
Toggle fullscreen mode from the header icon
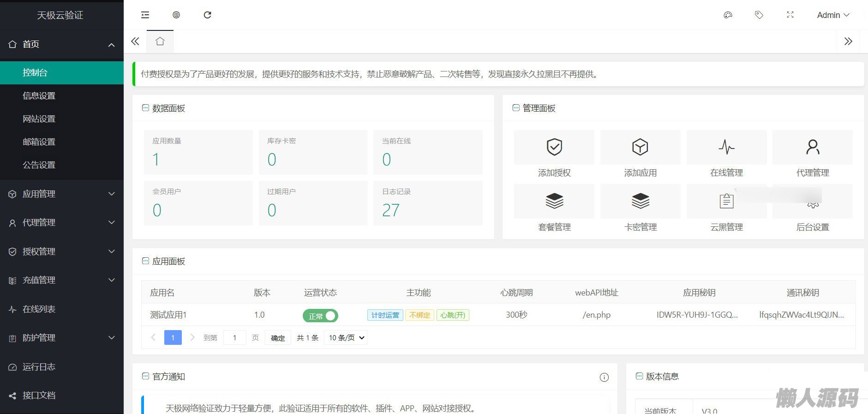[790, 15]
